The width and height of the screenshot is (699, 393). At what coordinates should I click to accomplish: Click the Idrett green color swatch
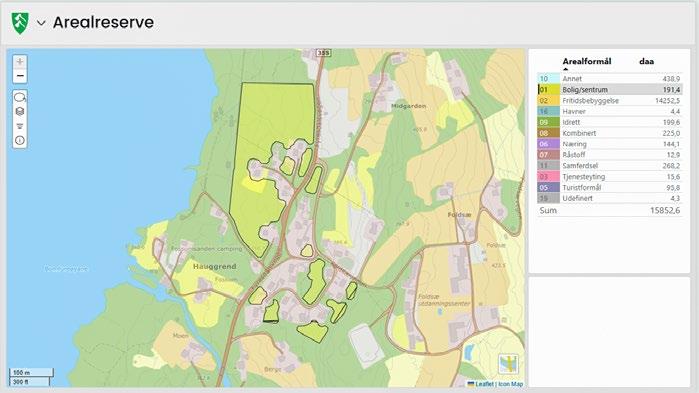[x=548, y=122]
